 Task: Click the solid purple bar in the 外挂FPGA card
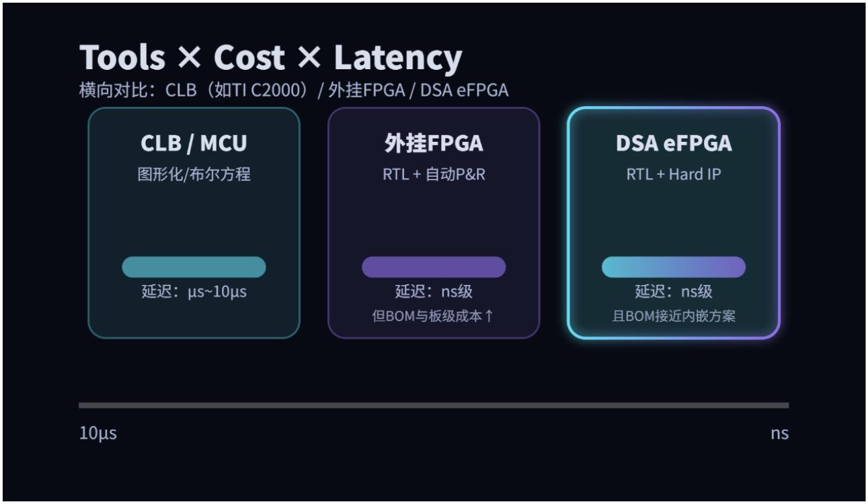(x=434, y=267)
